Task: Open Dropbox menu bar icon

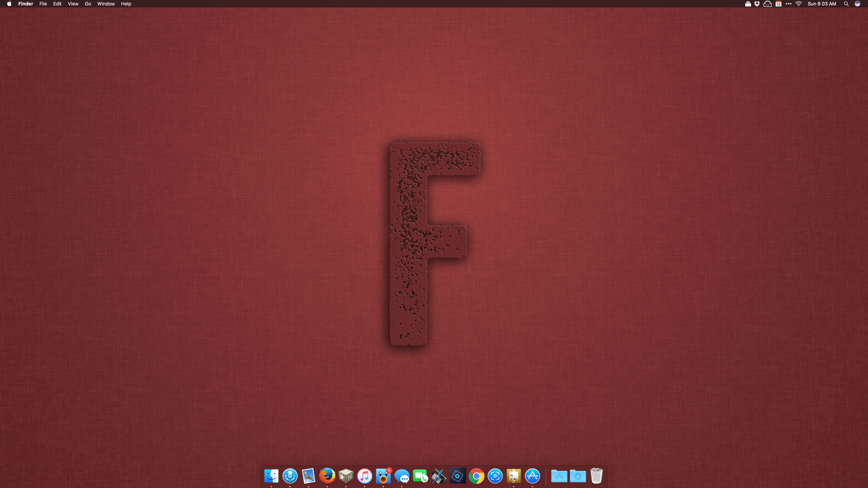Action: [x=757, y=4]
